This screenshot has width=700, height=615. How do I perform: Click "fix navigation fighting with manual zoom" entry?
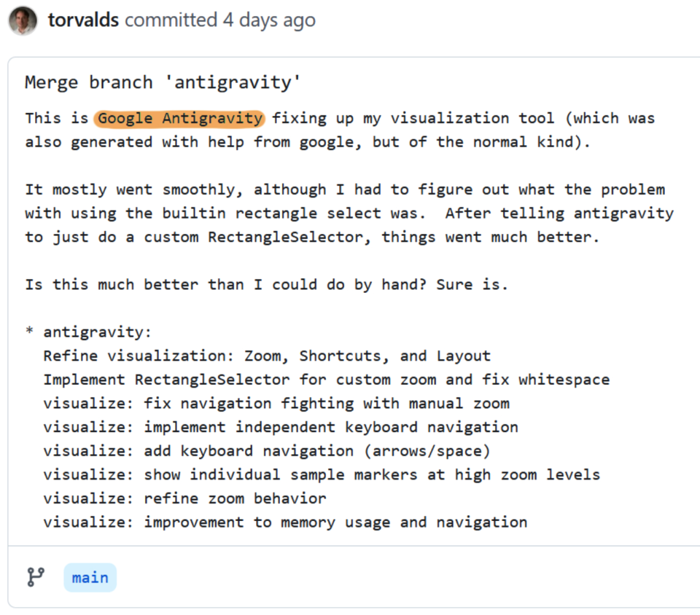326,403
